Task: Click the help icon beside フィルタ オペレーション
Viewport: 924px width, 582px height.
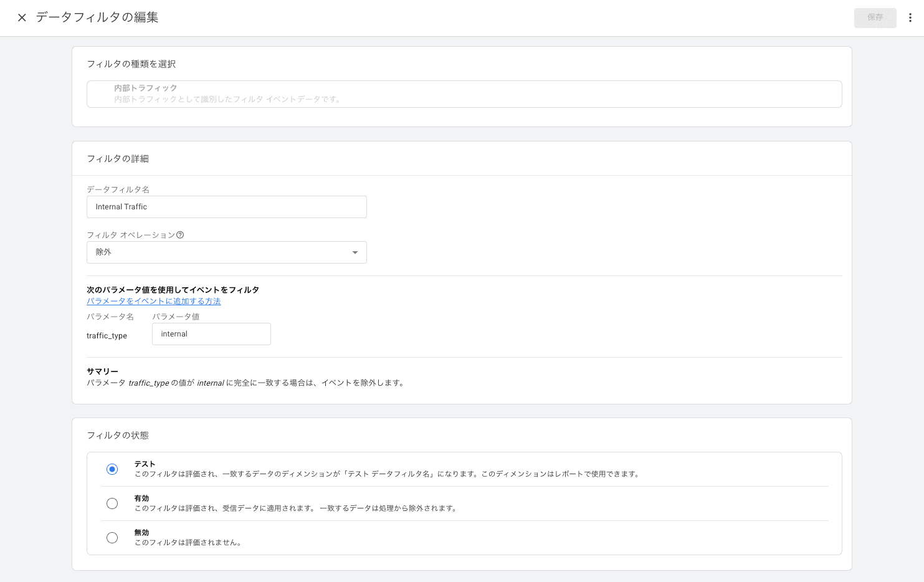Action: coord(180,235)
